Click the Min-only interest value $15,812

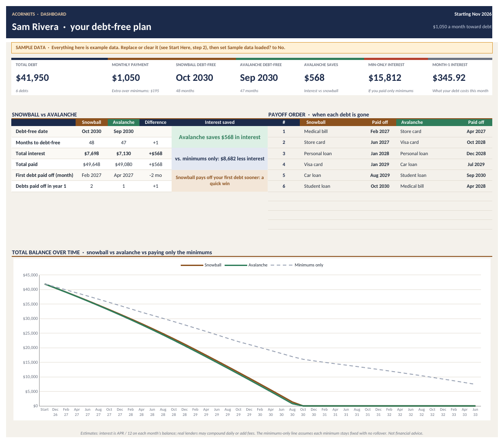click(x=385, y=78)
